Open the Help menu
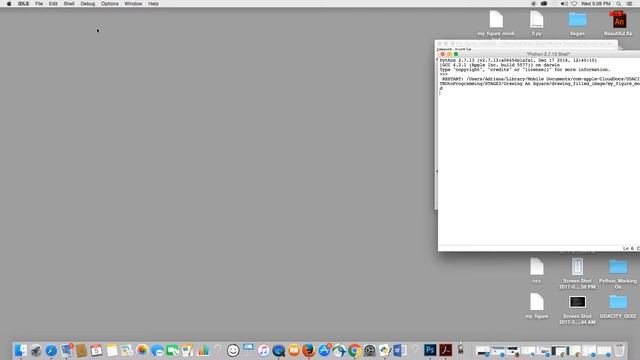This screenshot has height=360, width=640. pyautogui.click(x=153, y=4)
